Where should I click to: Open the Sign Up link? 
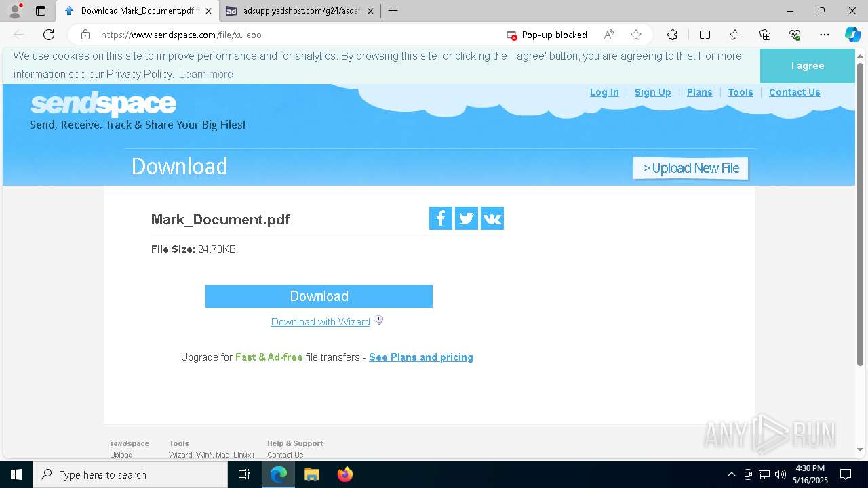[652, 92]
